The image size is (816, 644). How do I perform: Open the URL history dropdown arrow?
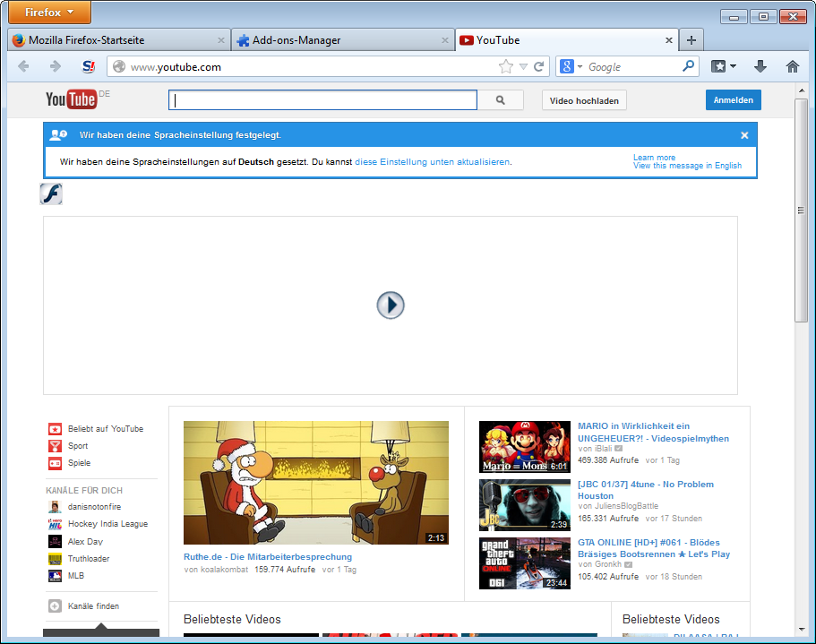(523, 66)
